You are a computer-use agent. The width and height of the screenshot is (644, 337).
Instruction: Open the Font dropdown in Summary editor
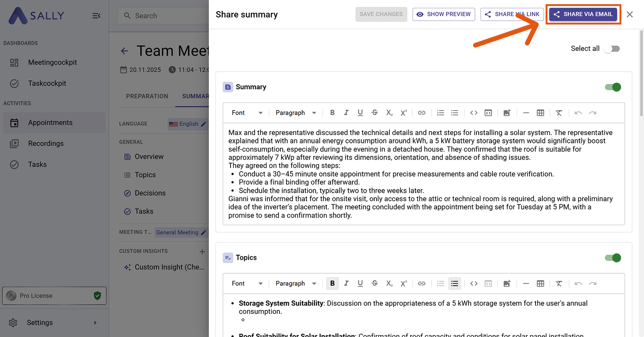(x=247, y=113)
